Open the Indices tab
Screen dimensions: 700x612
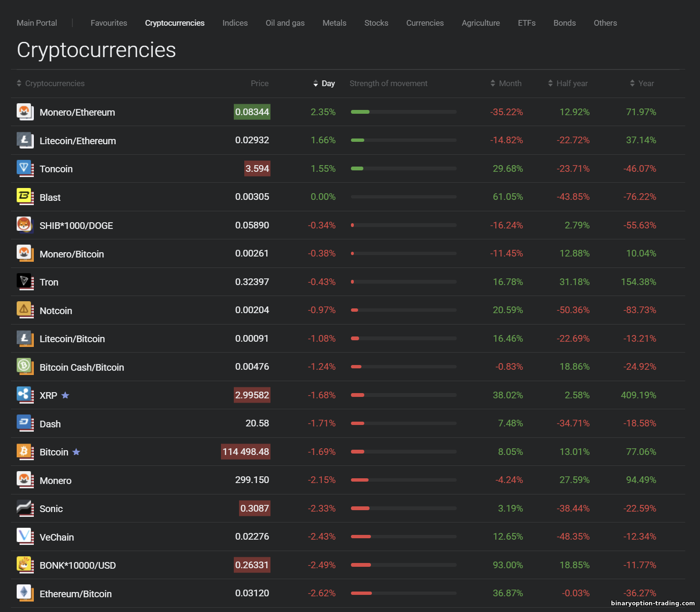(235, 23)
